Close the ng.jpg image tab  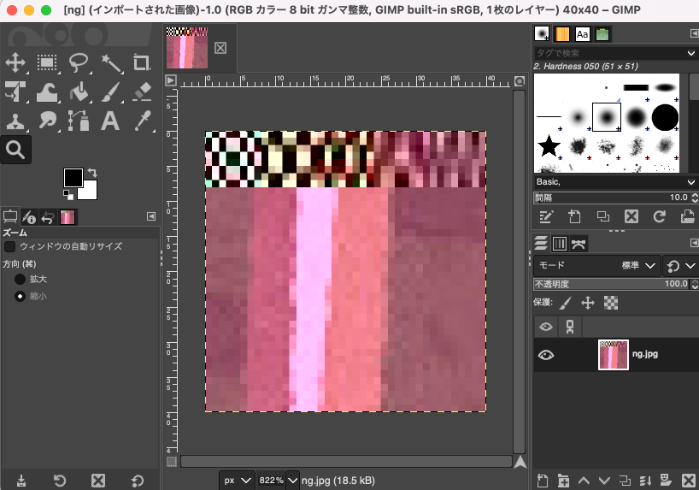[x=220, y=48]
